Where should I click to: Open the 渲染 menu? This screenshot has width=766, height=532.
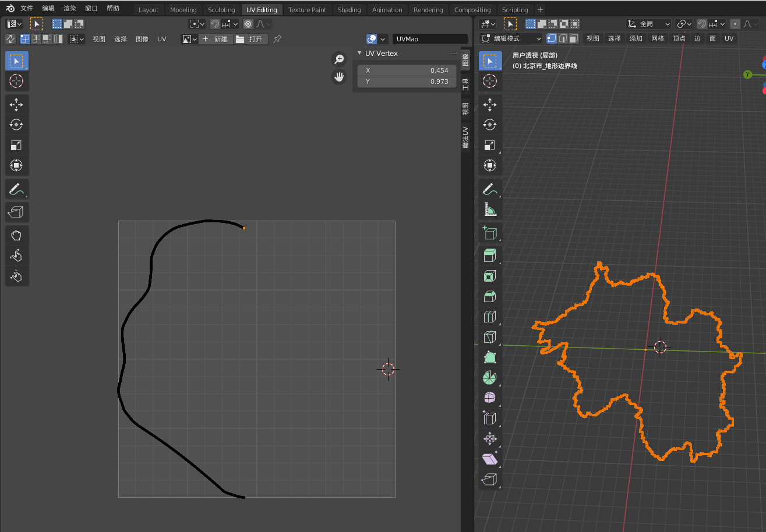coord(70,9)
